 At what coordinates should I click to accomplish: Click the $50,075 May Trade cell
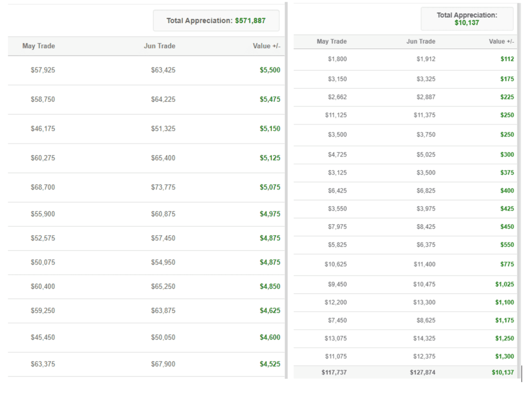tap(43, 263)
